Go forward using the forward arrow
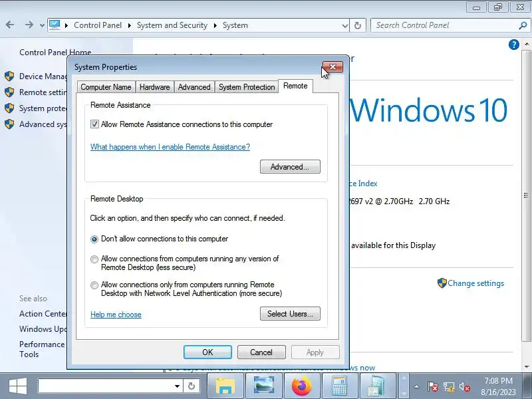 [x=29, y=25]
